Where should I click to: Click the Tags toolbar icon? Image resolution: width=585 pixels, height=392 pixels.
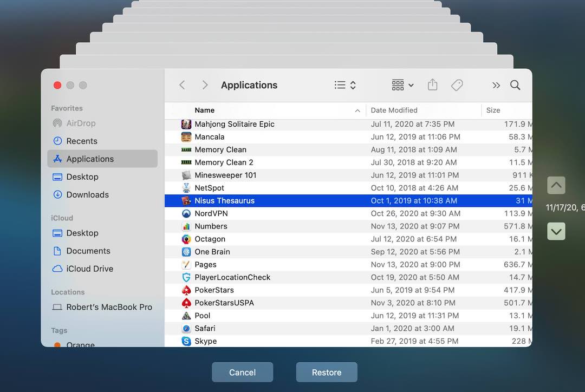coord(457,85)
